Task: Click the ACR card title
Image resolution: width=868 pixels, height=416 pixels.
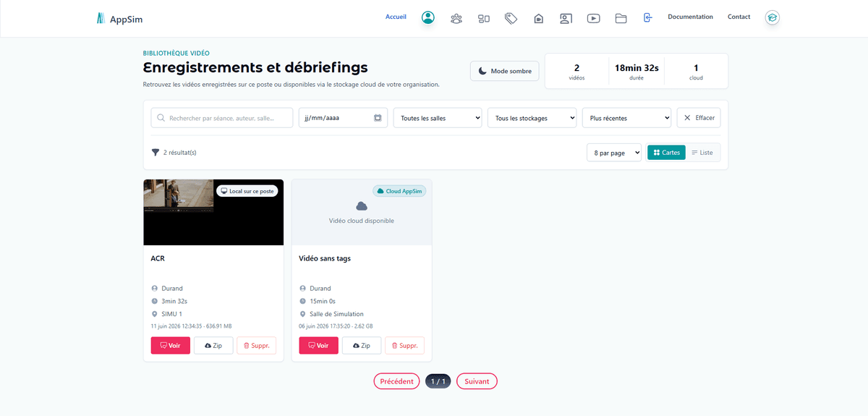Action: point(158,258)
